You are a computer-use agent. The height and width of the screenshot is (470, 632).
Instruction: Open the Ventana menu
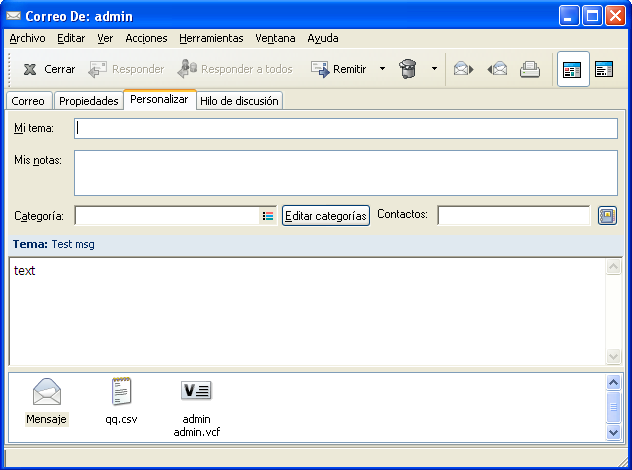click(x=275, y=38)
